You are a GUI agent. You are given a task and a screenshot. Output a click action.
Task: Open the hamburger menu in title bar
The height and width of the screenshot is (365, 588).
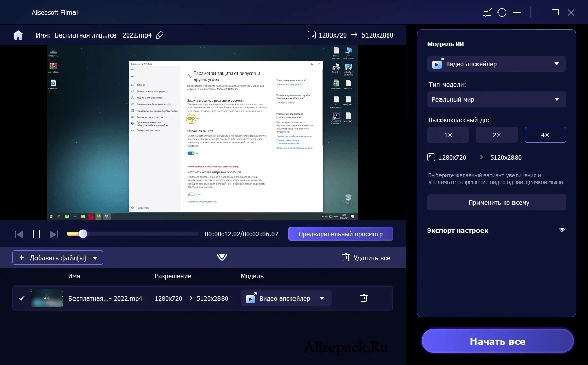517,12
